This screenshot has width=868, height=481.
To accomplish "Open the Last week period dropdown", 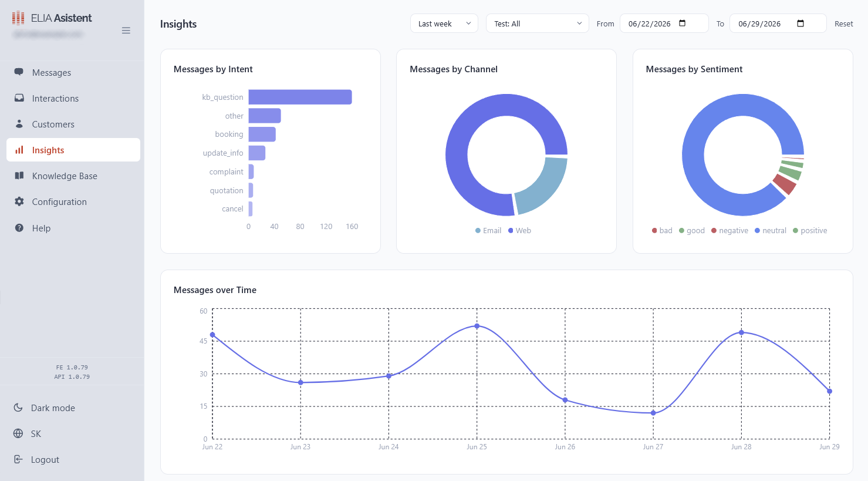I will pyautogui.click(x=444, y=23).
